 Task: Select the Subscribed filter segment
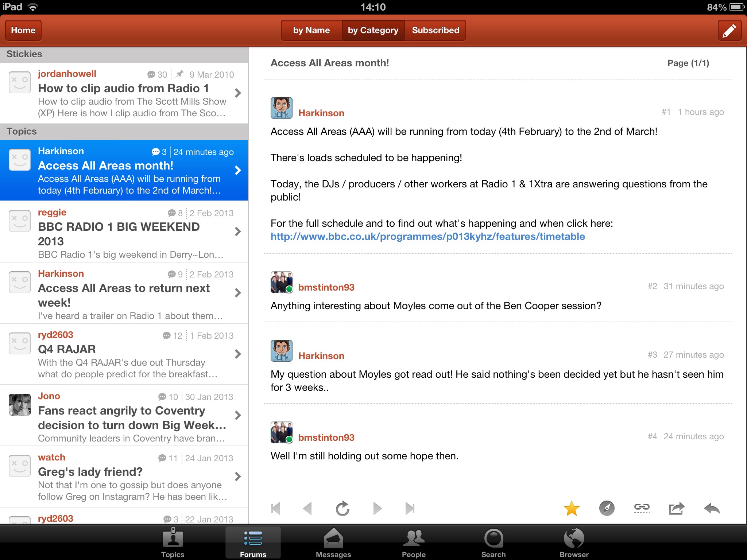coord(436,31)
